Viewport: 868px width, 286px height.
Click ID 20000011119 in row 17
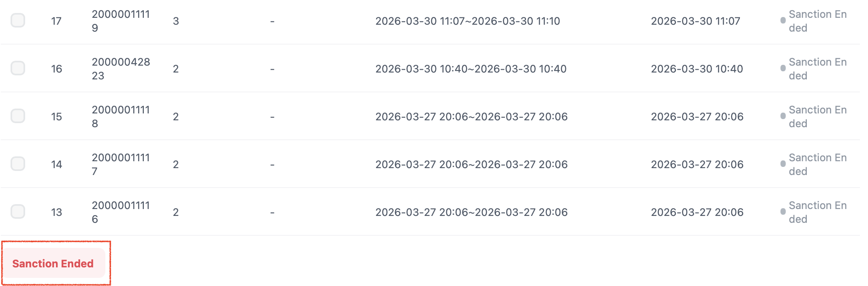click(120, 21)
